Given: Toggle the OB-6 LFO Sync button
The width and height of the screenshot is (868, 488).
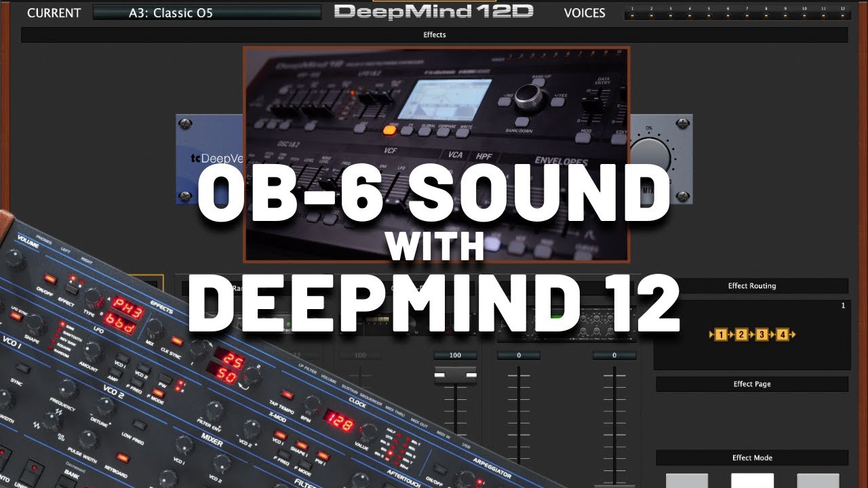Looking at the screenshot, I should 15,316.
